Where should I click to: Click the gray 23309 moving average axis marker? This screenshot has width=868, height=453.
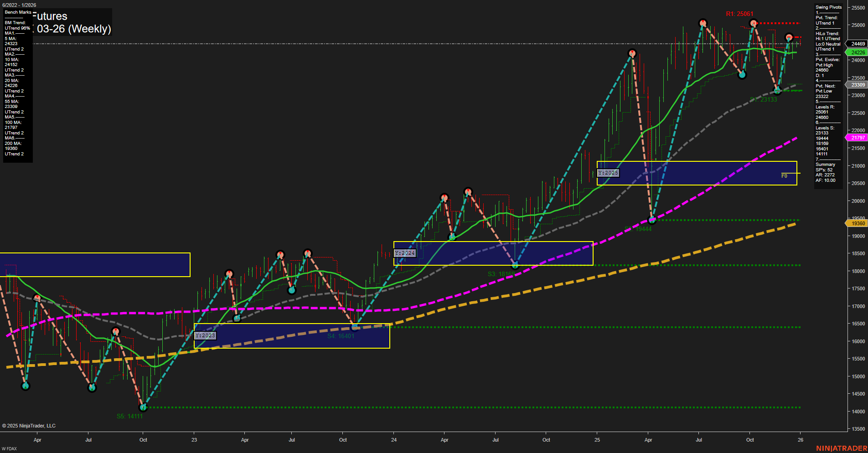tap(856, 85)
